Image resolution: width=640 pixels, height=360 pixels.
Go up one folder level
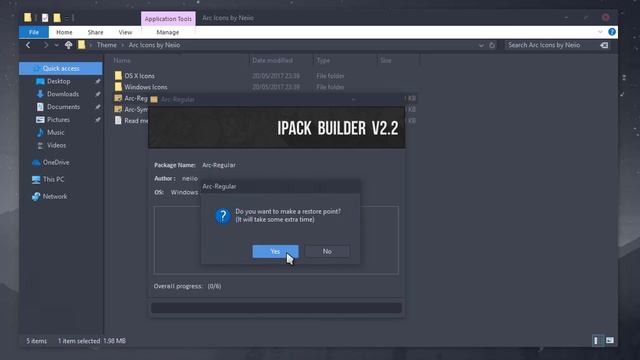click(x=69, y=45)
